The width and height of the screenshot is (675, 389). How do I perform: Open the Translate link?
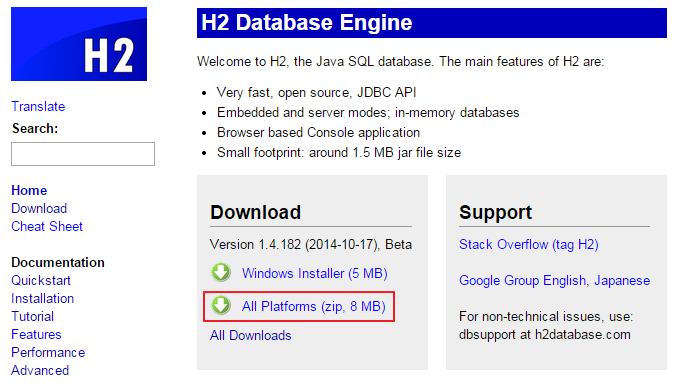pos(38,106)
